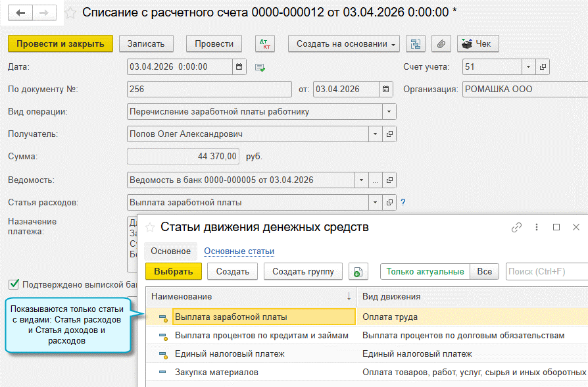
Task: Star the Статьи движения денежных средств dialog
Action: pyautogui.click(x=150, y=227)
